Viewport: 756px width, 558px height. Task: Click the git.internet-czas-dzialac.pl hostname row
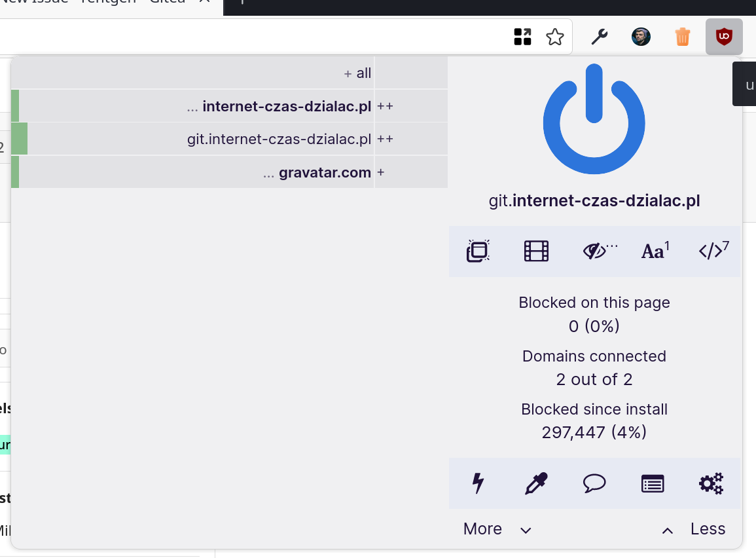[279, 139]
